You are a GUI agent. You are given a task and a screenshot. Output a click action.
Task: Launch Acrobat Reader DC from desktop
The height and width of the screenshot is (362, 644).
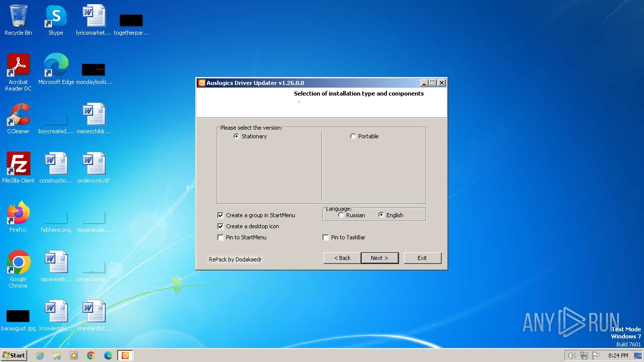click(18, 72)
